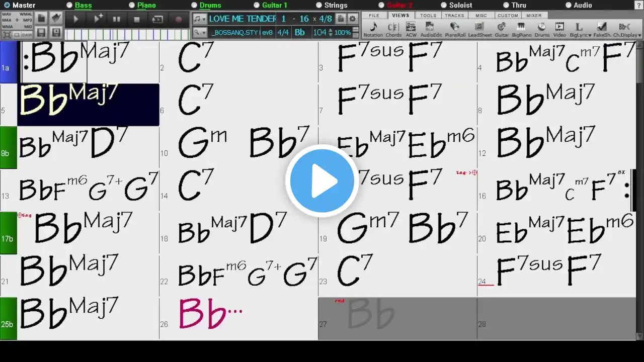Launch the ACW audio chord wizard
Viewport: 644px width, 362px height.
click(x=411, y=30)
